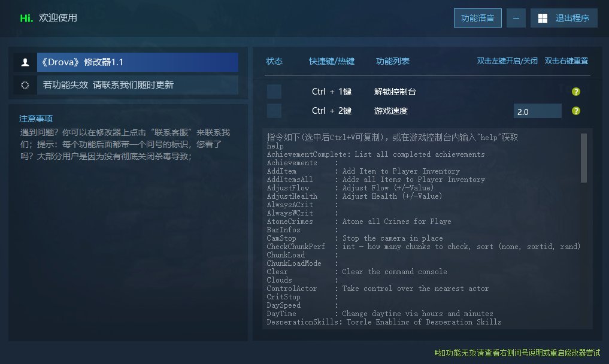
Task: Click the AdjustFlow command line
Action: click(350, 188)
